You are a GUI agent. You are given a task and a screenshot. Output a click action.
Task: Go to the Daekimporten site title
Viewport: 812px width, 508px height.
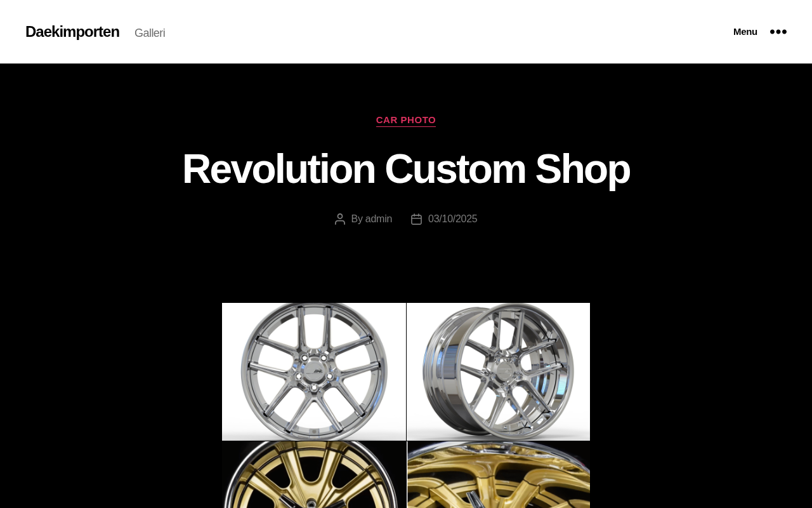72,32
